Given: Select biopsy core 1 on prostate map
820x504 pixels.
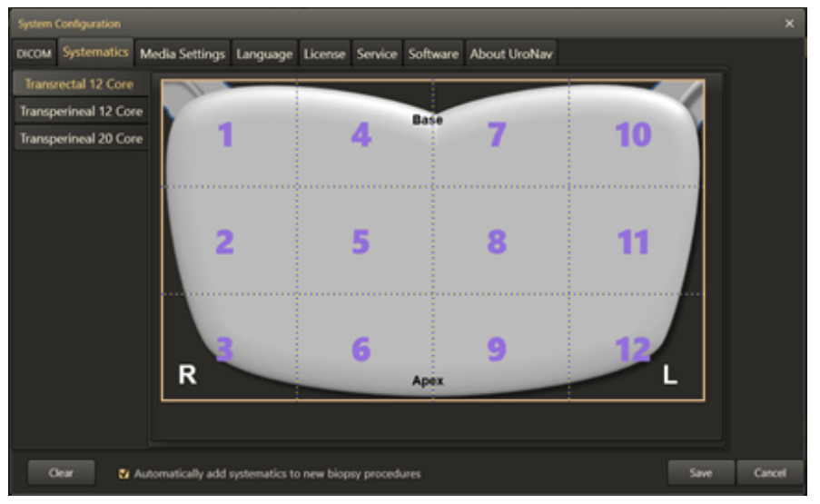Looking at the screenshot, I should [225, 135].
